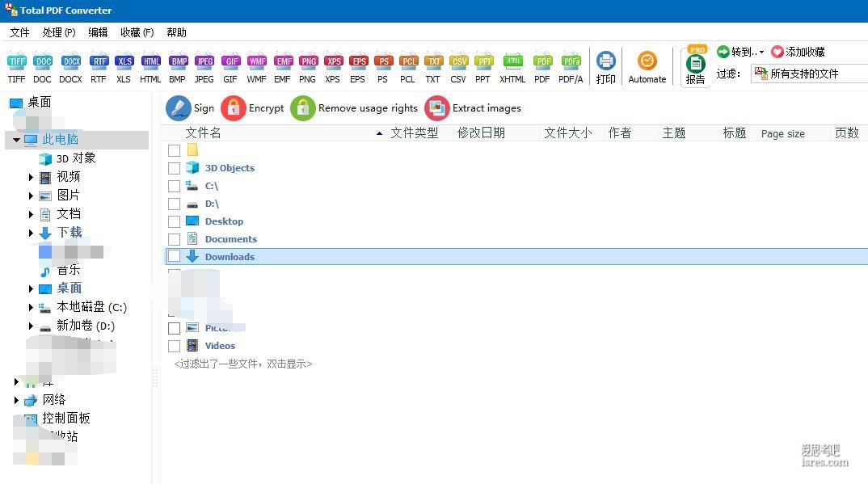Check the 3D Objects checkbox

tap(174, 168)
